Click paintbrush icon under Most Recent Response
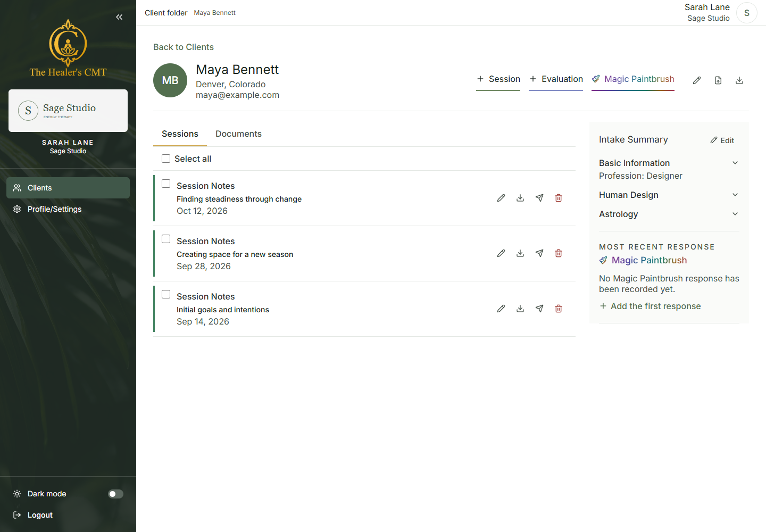The height and width of the screenshot is (532, 766). [x=603, y=260]
